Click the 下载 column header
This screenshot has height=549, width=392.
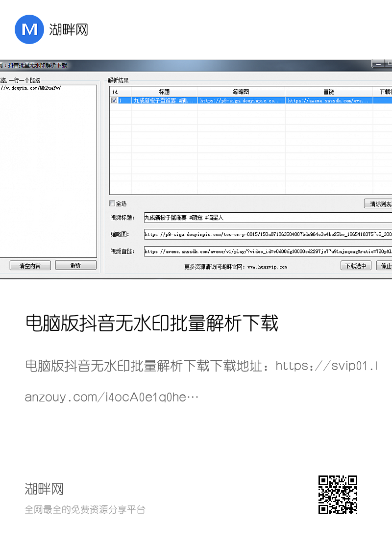click(x=383, y=92)
